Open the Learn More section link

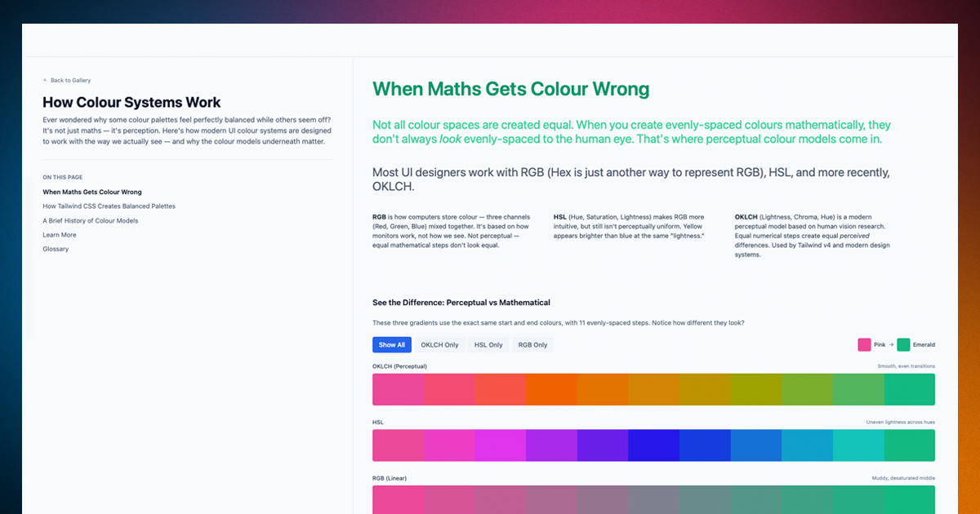pos(60,235)
